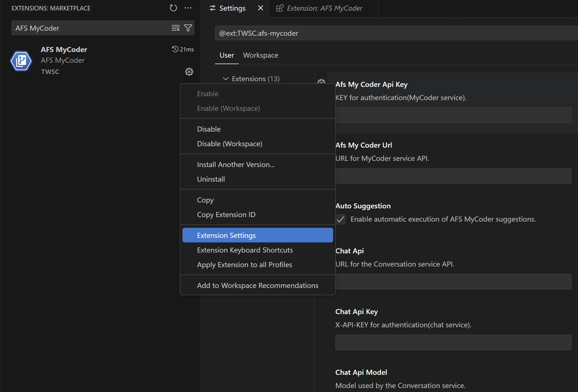
Task: Click the Chat Api Model heading
Action: [x=361, y=372]
